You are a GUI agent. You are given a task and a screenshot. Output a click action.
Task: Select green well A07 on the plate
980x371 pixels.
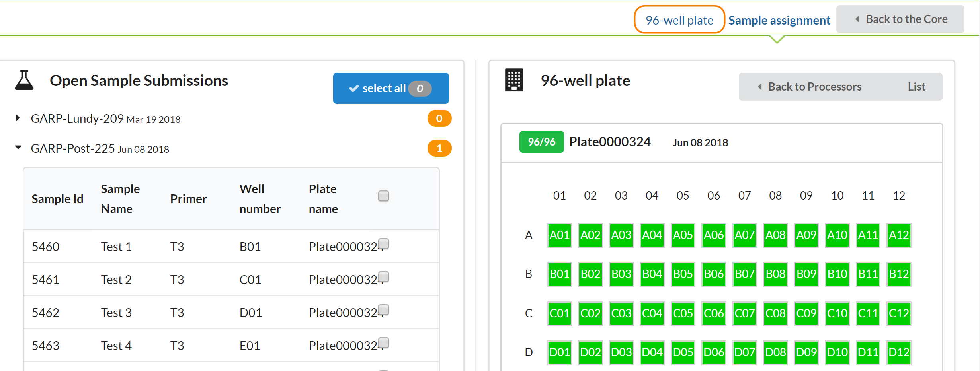coord(744,235)
